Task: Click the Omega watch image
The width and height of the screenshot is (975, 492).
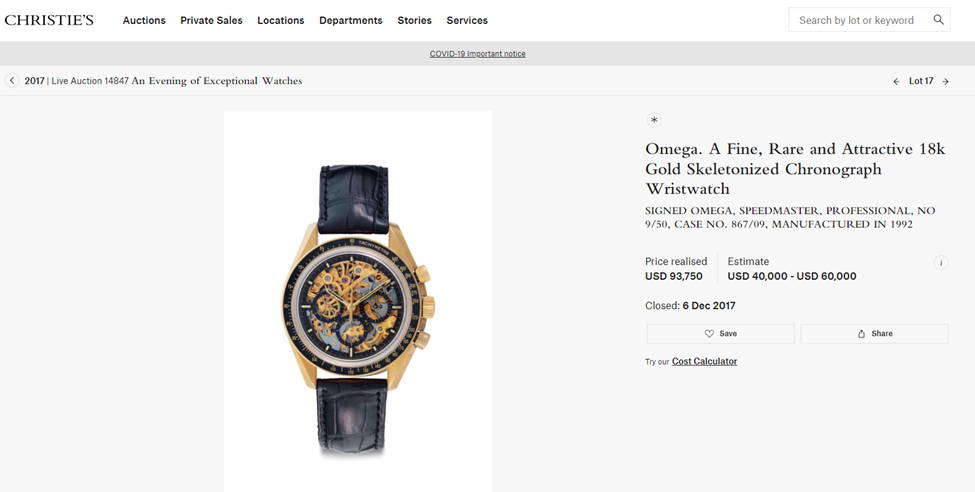Action: [x=357, y=300]
